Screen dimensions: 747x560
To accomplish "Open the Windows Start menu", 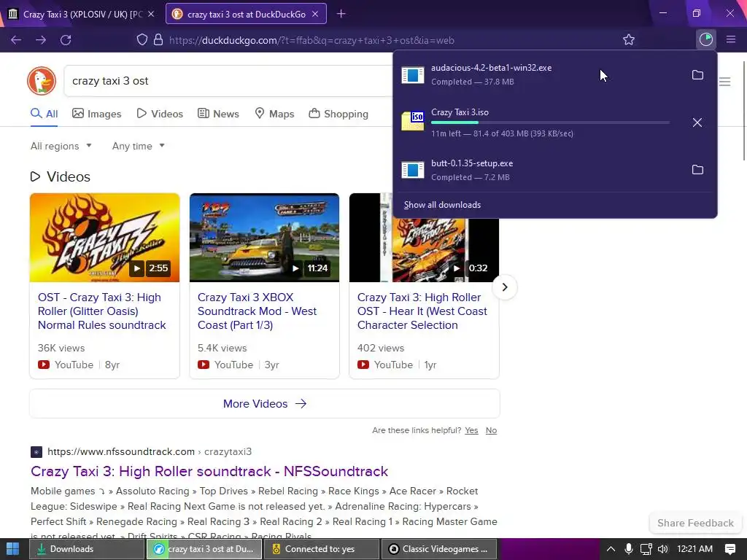I will (x=13, y=549).
